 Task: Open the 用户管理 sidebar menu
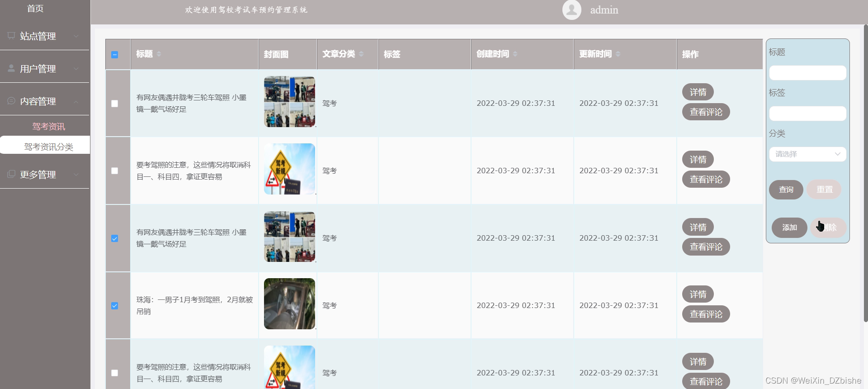tap(45, 69)
